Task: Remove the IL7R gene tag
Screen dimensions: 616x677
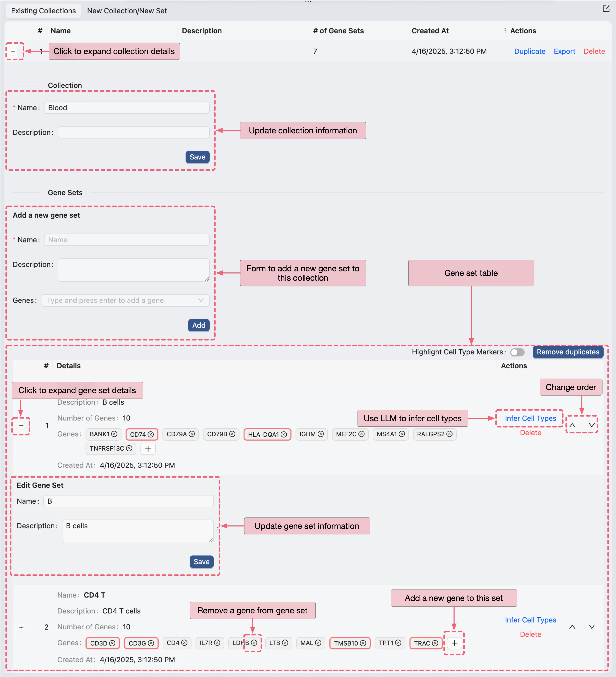Action: pyautogui.click(x=217, y=643)
